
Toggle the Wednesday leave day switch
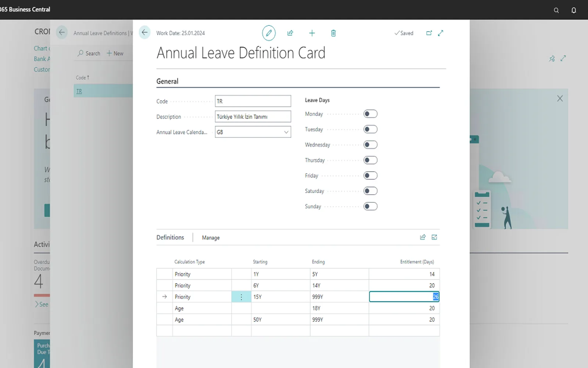pos(370,145)
